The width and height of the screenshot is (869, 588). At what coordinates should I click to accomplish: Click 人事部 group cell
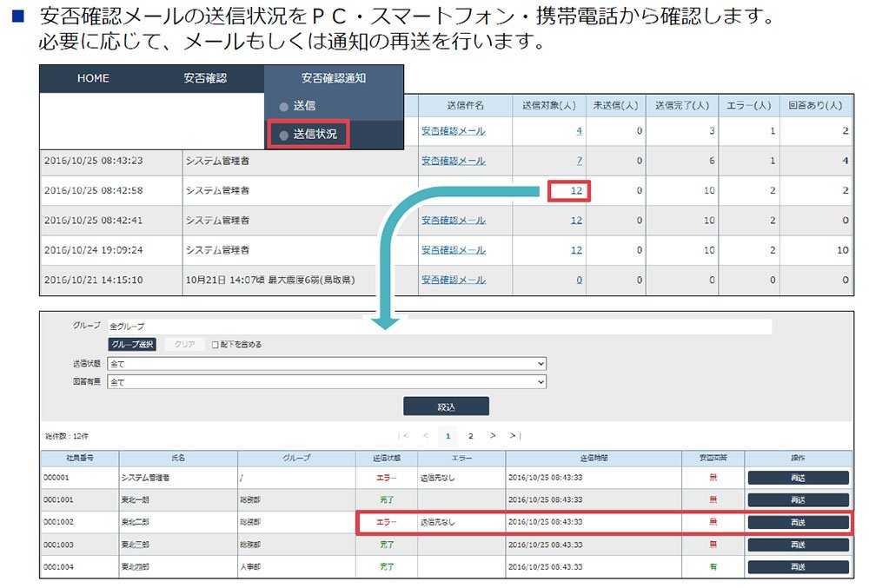click(250, 567)
